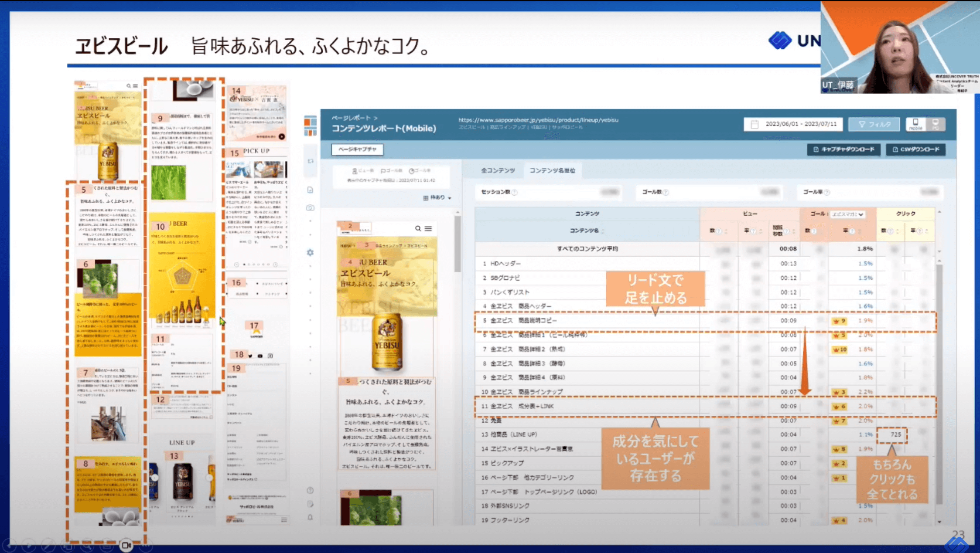This screenshot has width=980, height=553.
Task: Click the help icon beside ゴール数
Action: pos(666,192)
